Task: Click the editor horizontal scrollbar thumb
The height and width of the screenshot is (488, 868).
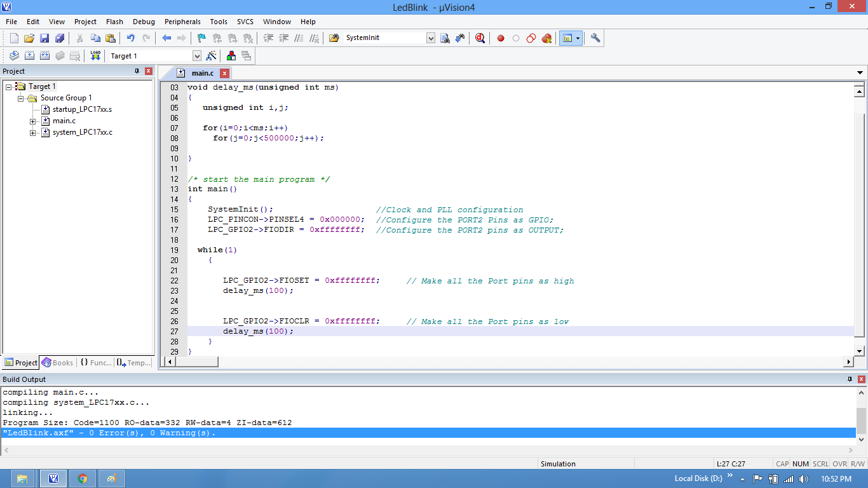Action: pos(197,362)
